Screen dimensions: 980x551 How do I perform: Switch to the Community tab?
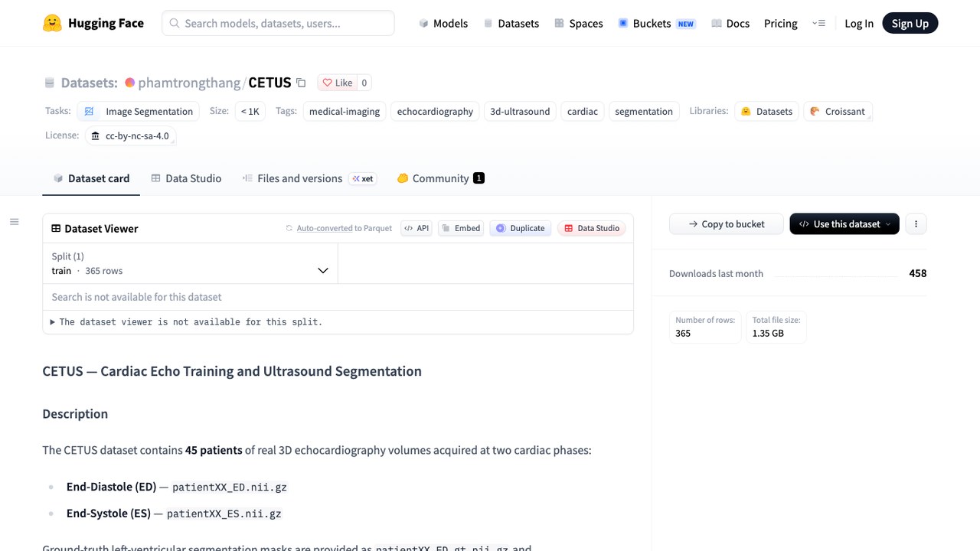coord(440,178)
